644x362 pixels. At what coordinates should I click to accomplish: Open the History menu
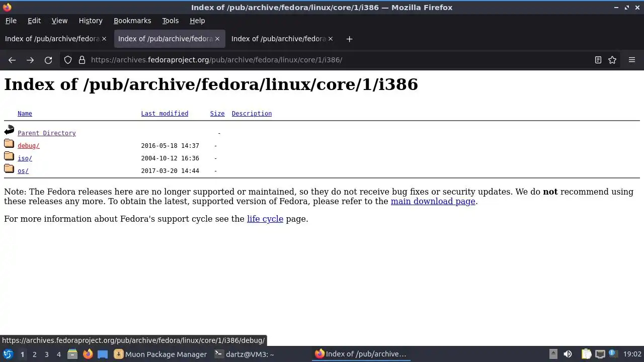point(91,21)
